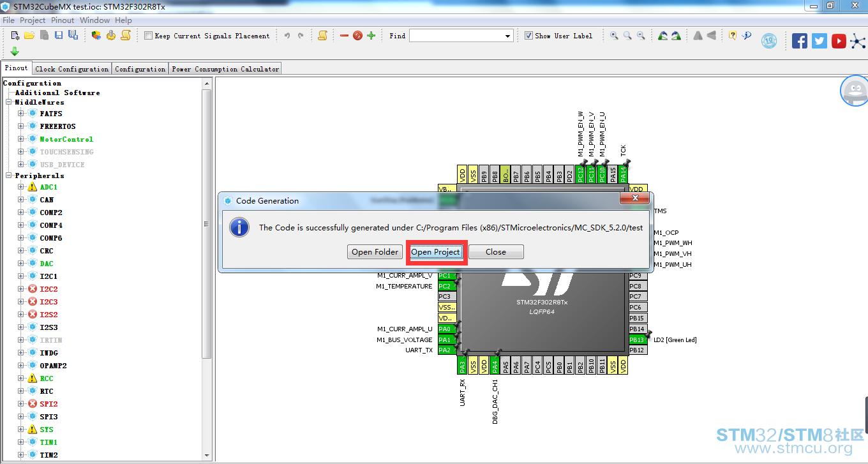Screen dimensions: 868x464
Task: Expand the FATFS tree node
Action: pyautogui.click(x=21, y=114)
